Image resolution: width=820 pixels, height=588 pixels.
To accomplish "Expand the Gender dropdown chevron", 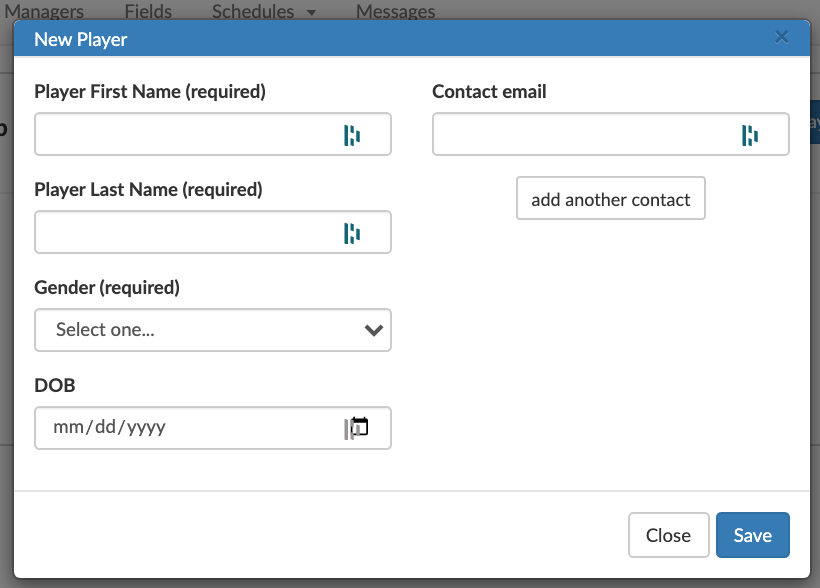I will pos(373,330).
